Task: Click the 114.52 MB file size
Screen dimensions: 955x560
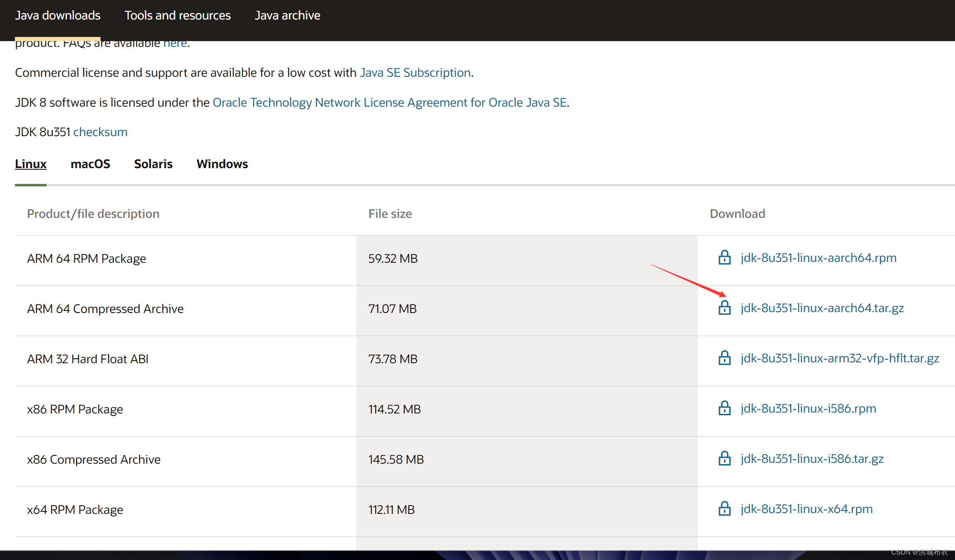Action: pos(395,409)
